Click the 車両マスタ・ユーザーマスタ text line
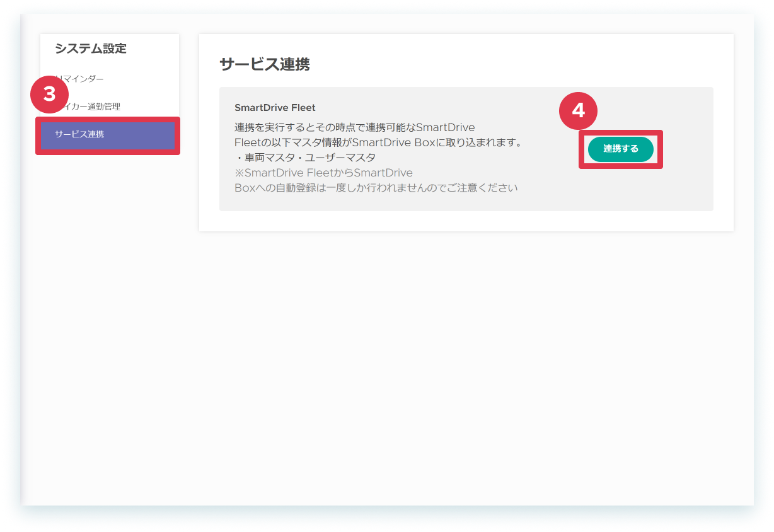This screenshot has height=532, width=774. click(305, 158)
